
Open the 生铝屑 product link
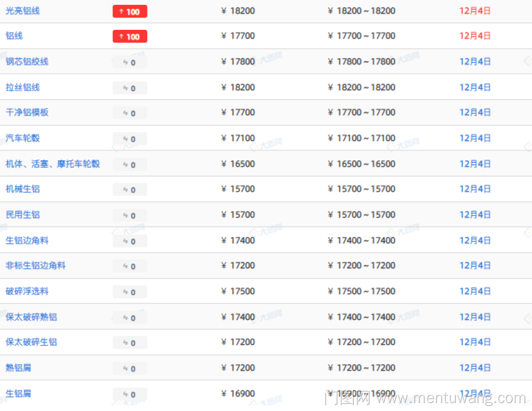click(18, 393)
